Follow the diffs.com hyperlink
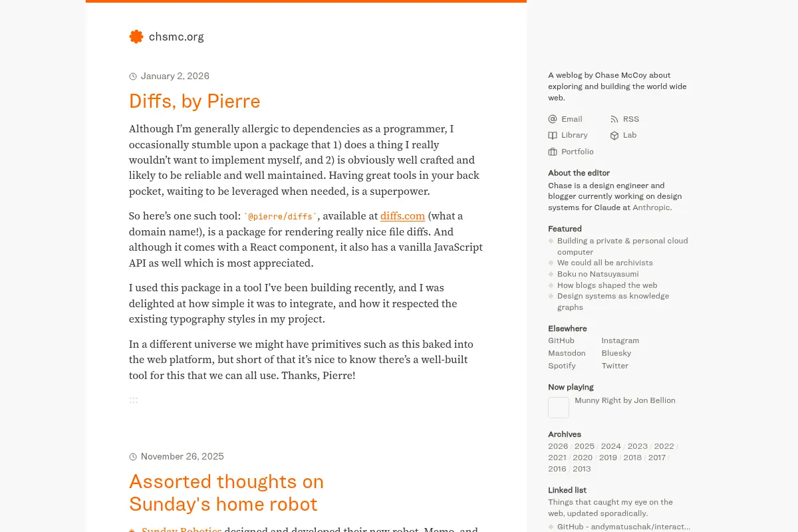The width and height of the screenshot is (798, 532). (402, 216)
